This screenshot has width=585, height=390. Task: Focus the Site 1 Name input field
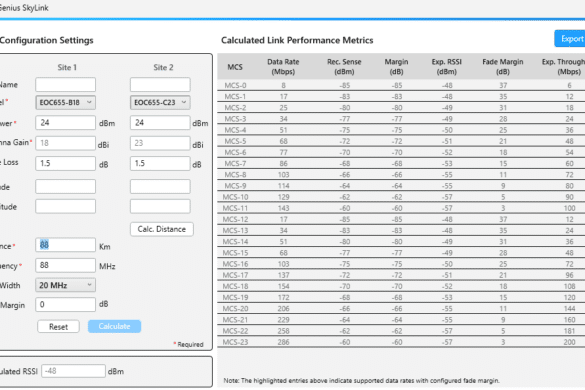65,85
